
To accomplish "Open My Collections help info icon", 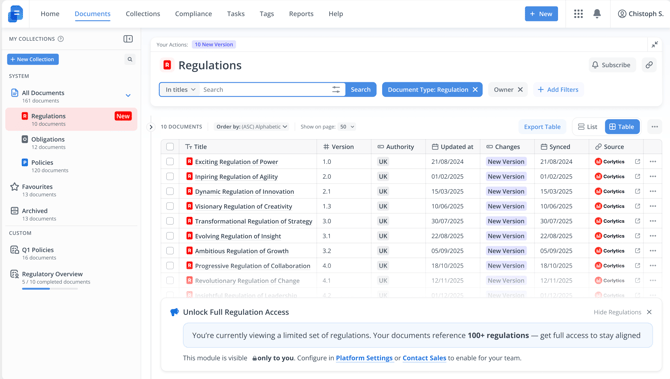I will (x=61, y=39).
